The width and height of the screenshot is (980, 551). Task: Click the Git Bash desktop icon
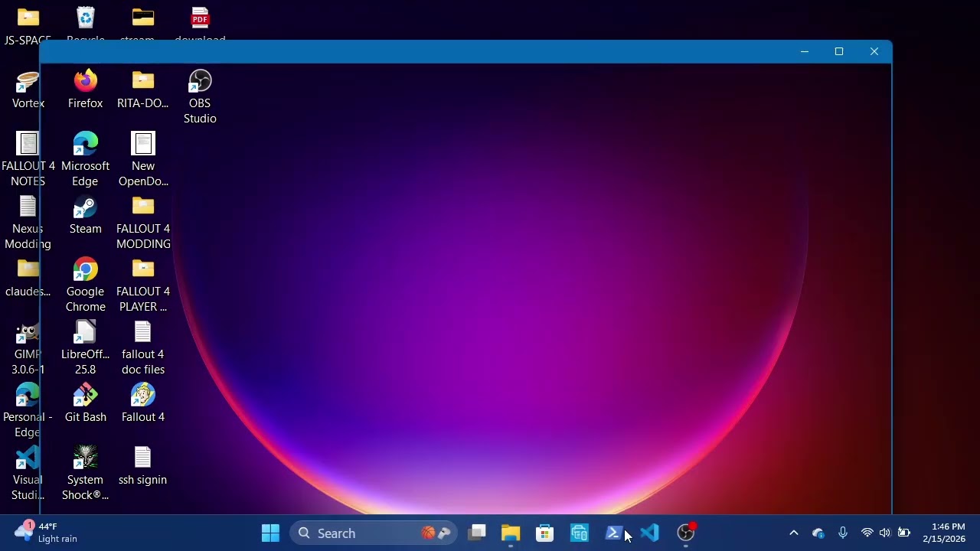click(85, 404)
